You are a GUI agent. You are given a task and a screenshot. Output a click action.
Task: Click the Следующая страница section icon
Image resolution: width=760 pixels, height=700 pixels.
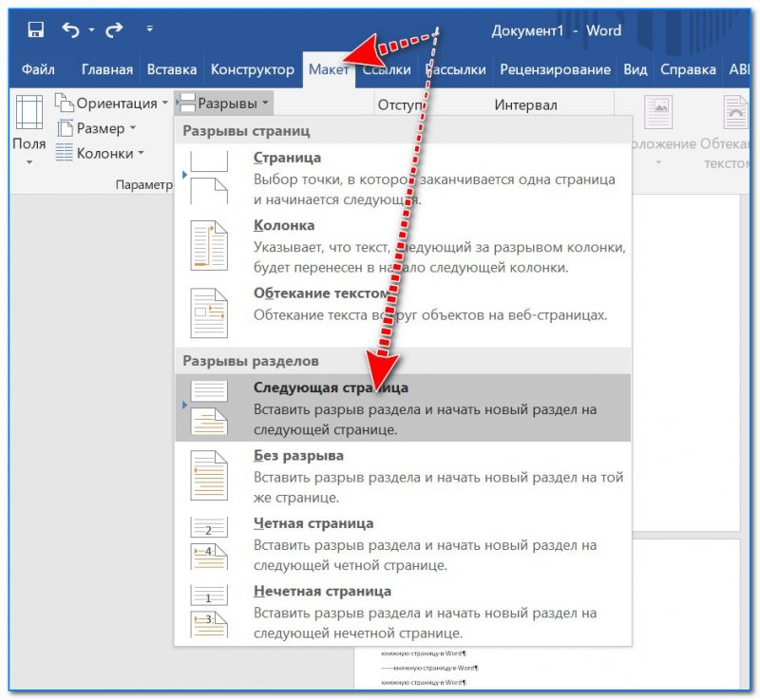209,407
